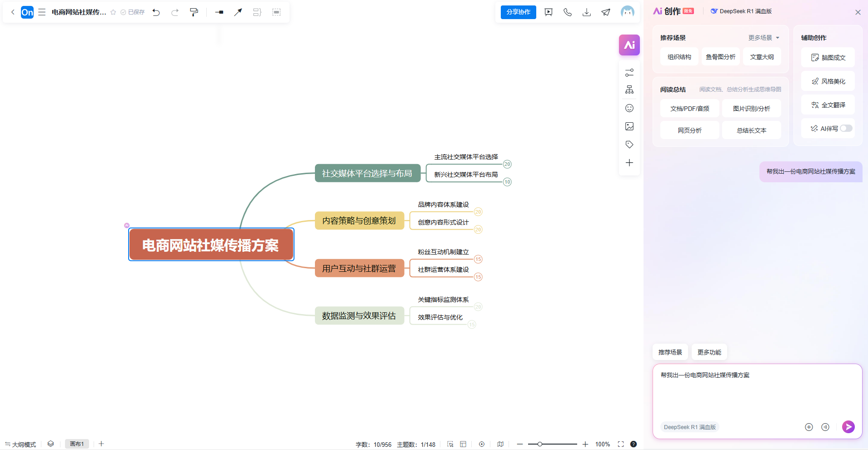Choose the 鱼骨图分析 scenario button
Viewport: 868px width, 450px height.
(720, 57)
